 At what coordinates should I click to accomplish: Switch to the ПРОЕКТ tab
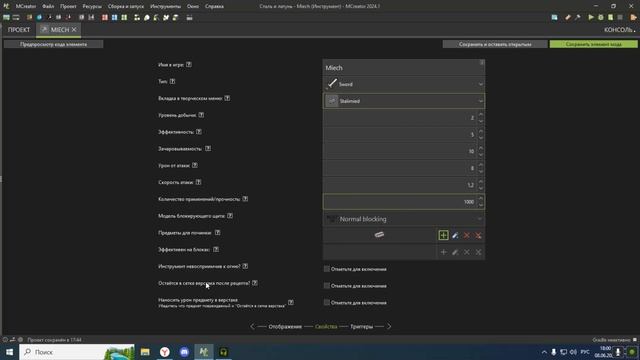point(19,30)
